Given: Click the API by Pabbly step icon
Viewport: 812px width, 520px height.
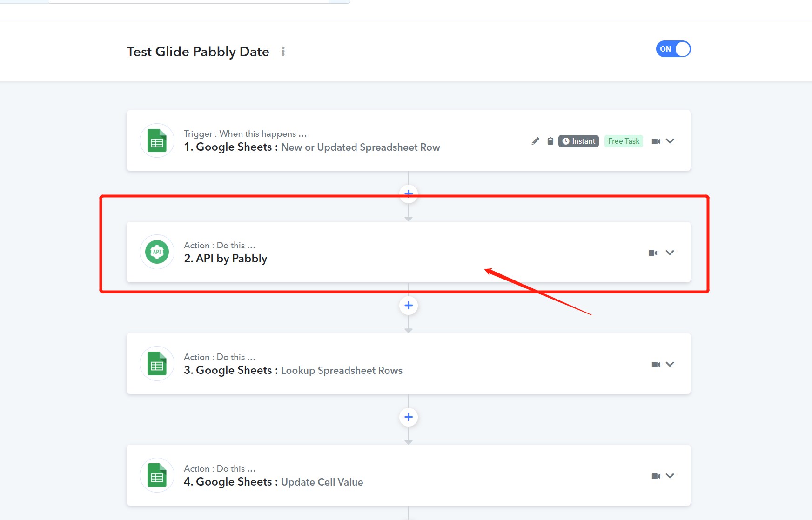Looking at the screenshot, I should tap(157, 252).
